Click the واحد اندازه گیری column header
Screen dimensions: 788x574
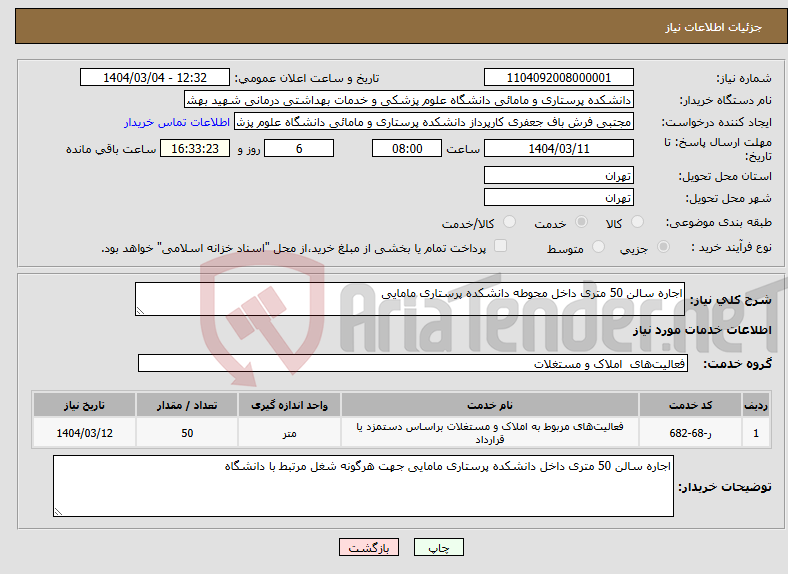[289, 405]
